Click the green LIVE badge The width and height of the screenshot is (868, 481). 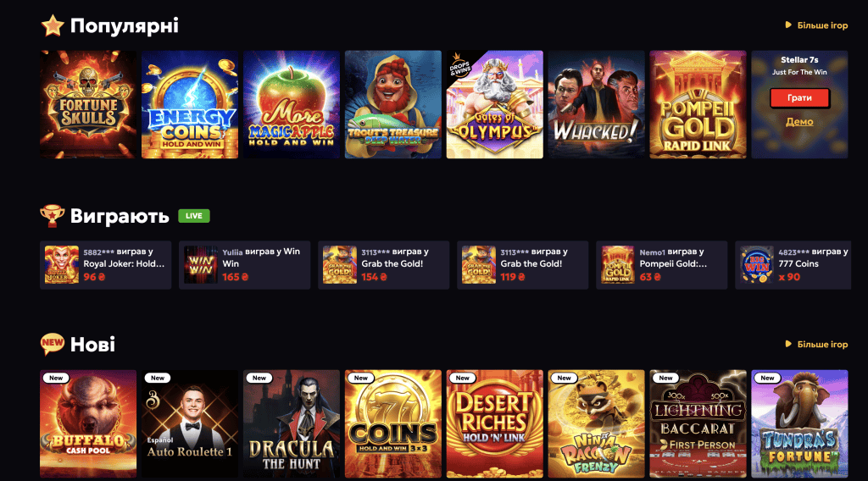point(194,216)
